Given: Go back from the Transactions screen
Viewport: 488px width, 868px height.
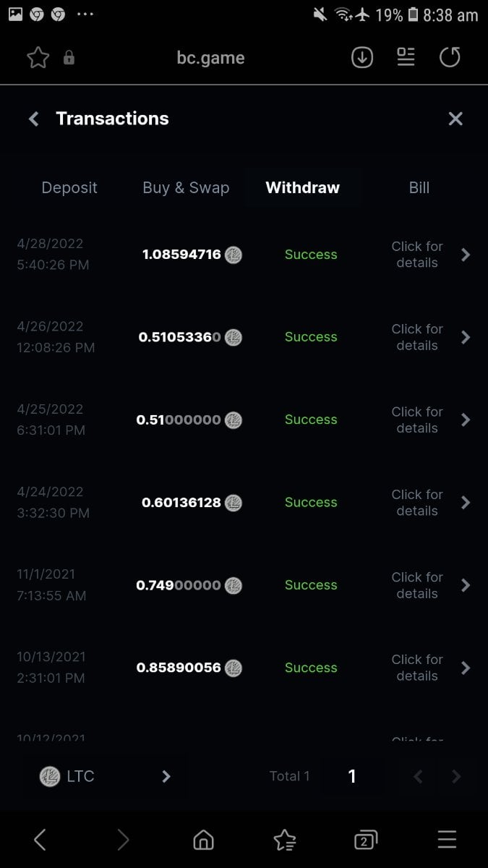Looking at the screenshot, I should [x=33, y=119].
